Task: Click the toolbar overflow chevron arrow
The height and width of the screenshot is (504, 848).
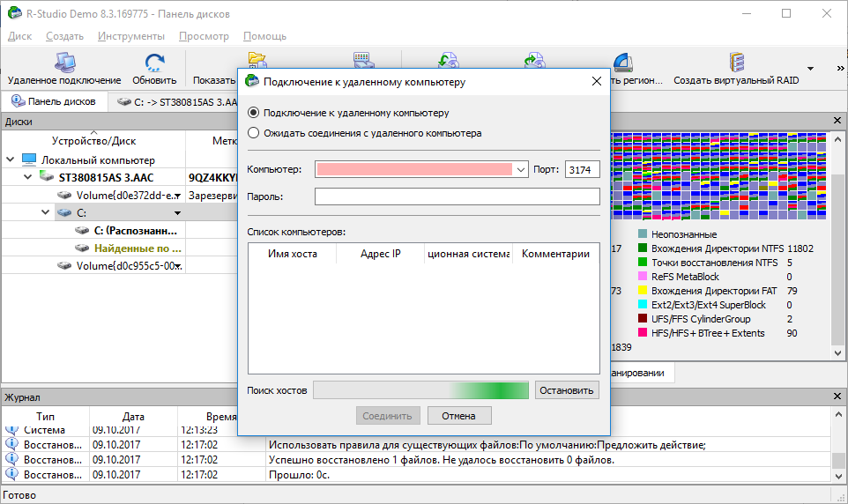Action: click(x=836, y=68)
